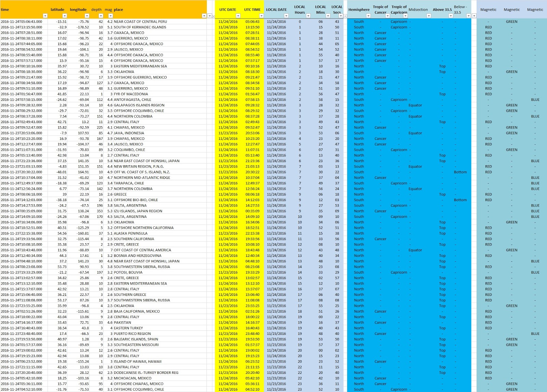The height and width of the screenshot is (392, 547).
Task: Open the Tropic of Capricorn filter dropdown
Action: point(405,16)
